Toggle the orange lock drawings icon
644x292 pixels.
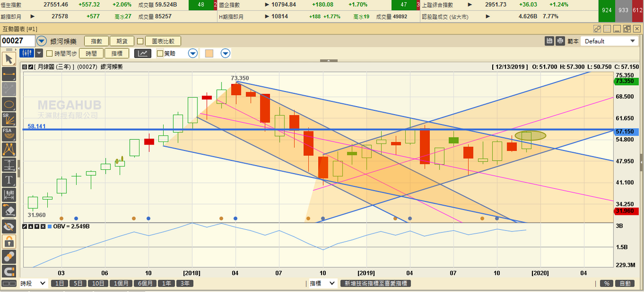click(9, 241)
